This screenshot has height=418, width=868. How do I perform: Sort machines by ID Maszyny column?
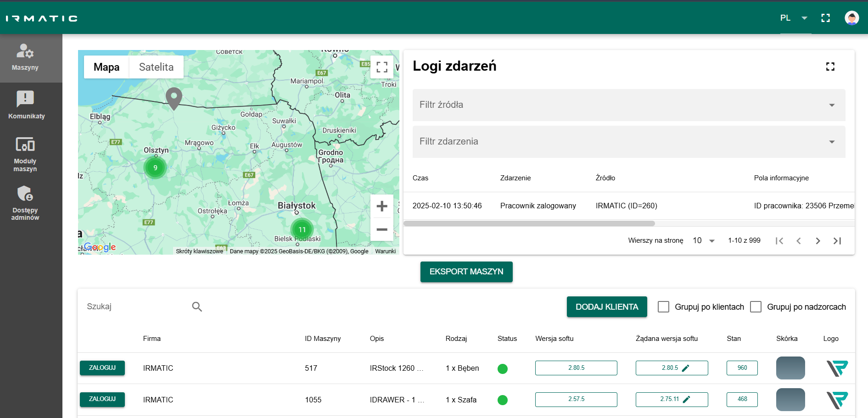pos(323,339)
